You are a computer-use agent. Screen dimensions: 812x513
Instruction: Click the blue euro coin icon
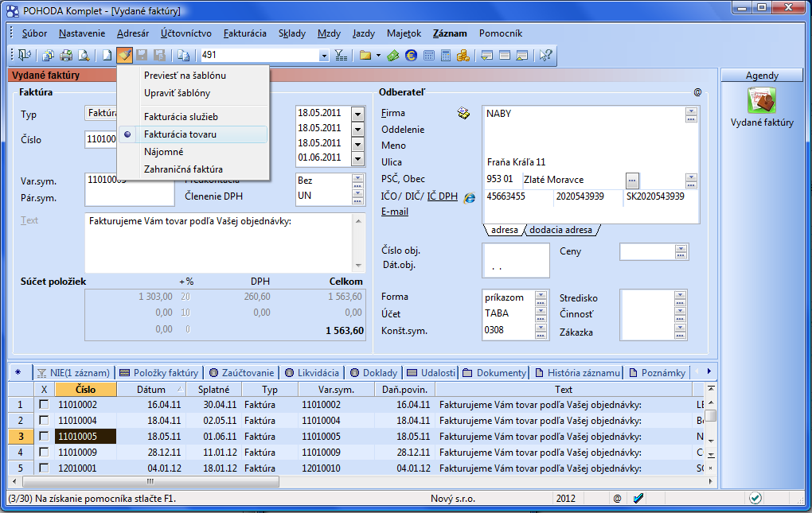pos(412,55)
